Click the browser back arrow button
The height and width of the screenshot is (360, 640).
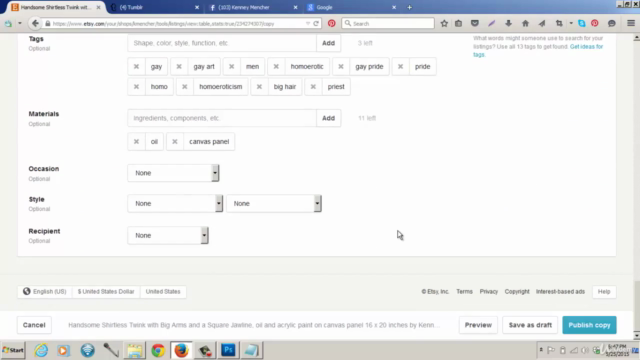pyautogui.click(x=35, y=23)
